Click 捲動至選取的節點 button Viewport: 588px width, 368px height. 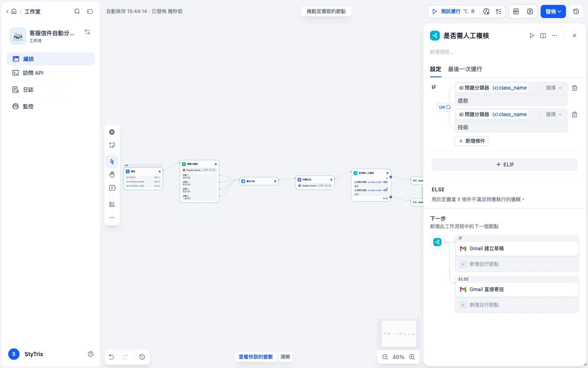[x=326, y=11]
